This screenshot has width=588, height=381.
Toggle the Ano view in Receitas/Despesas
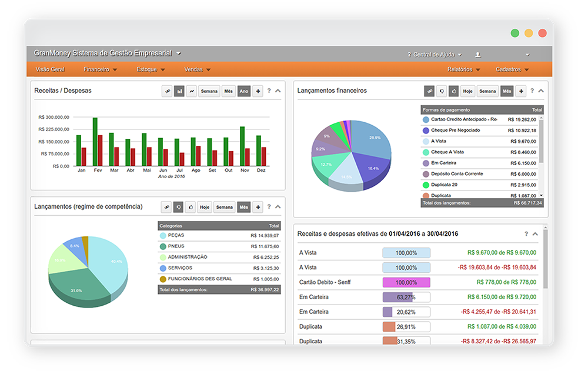click(243, 91)
